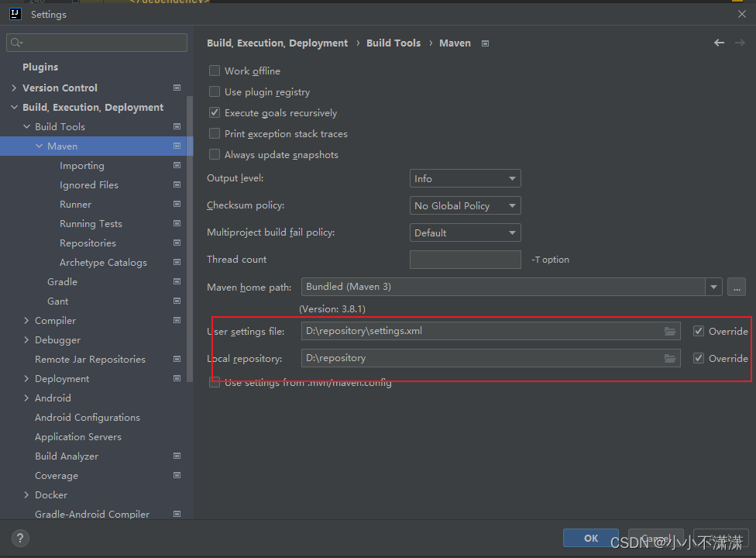This screenshot has width=756, height=558.
Task: Click the project-level icon on Build Analyzer row
Action: (x=177, y=456)
